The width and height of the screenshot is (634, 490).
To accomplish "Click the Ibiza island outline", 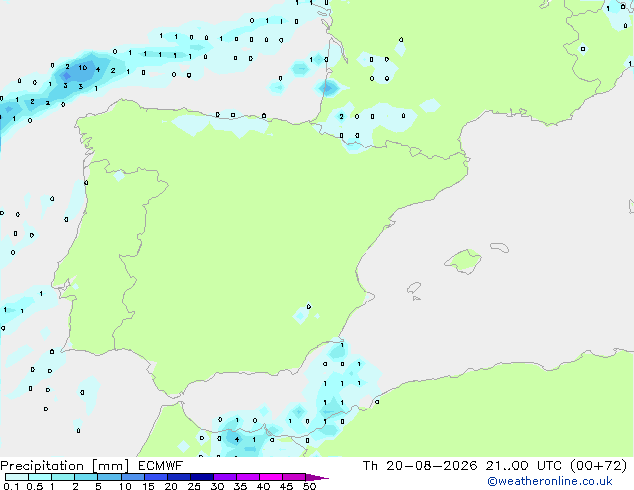I will (x=414, y=288).
